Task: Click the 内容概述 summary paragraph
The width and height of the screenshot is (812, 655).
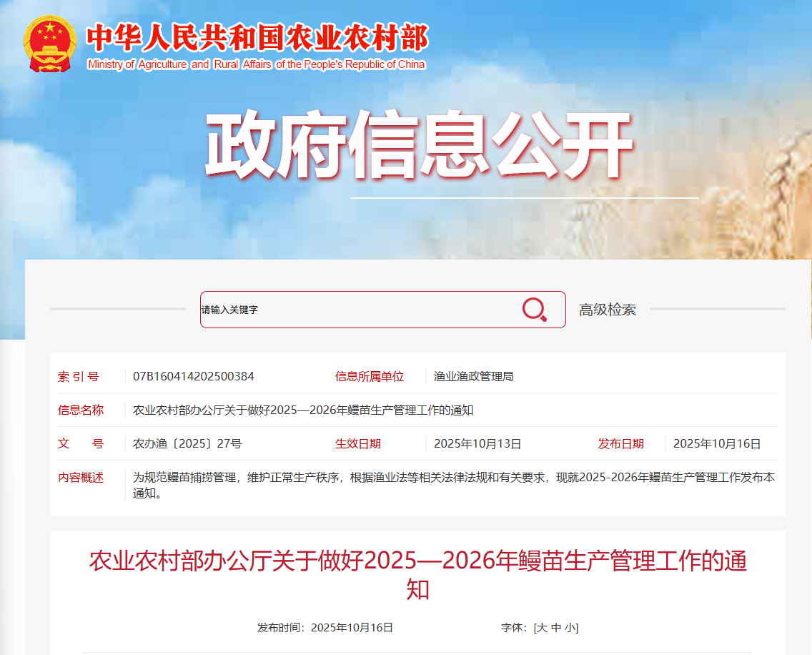Action: tap(453, 485)
